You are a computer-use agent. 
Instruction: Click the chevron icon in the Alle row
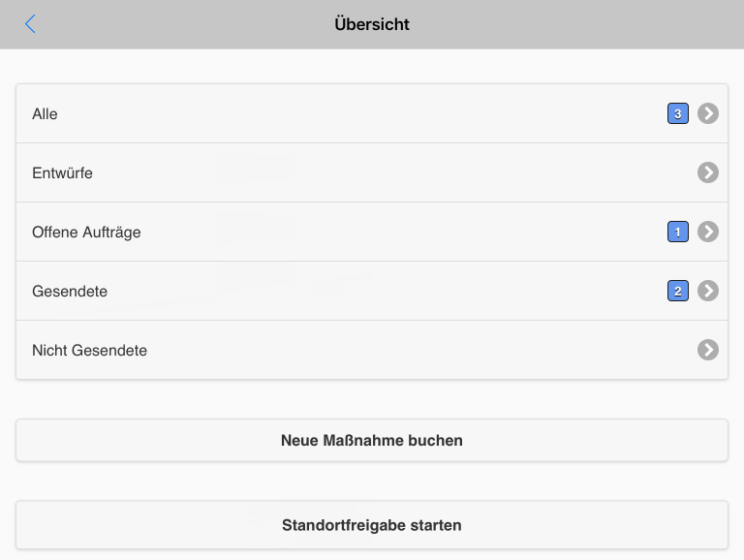(x=708, y=113)
